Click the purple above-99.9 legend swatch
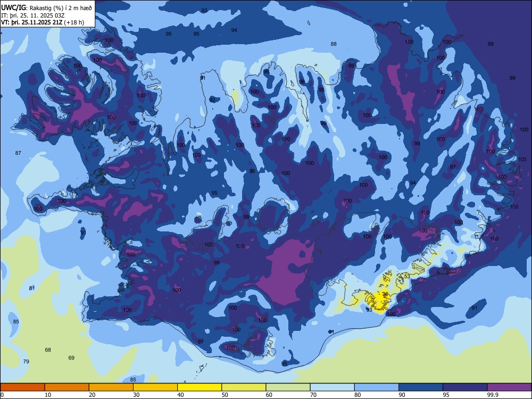 [509, 387]
